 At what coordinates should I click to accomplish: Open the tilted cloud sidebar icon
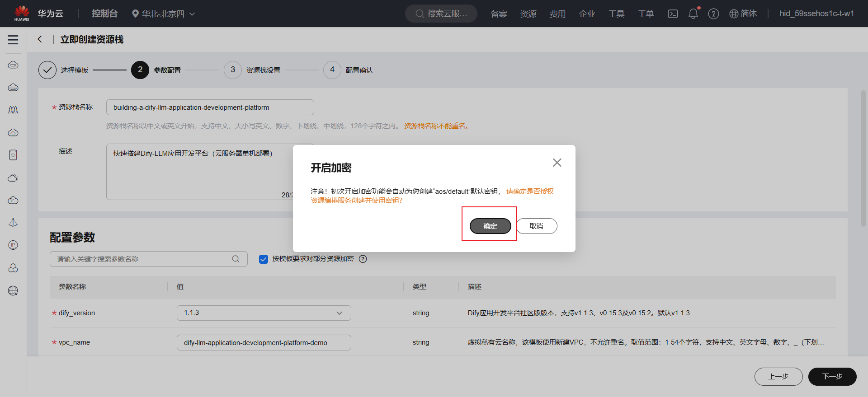coord(13,178)
